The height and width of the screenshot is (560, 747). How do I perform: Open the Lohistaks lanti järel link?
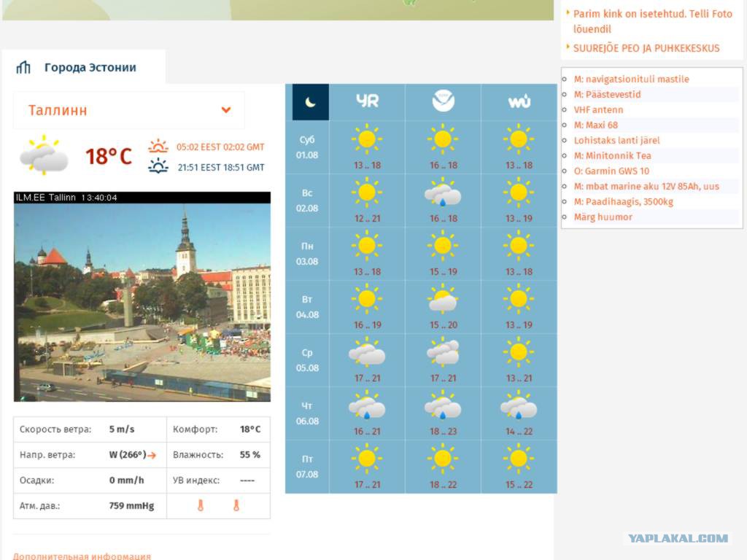click(x=616, y=141)
